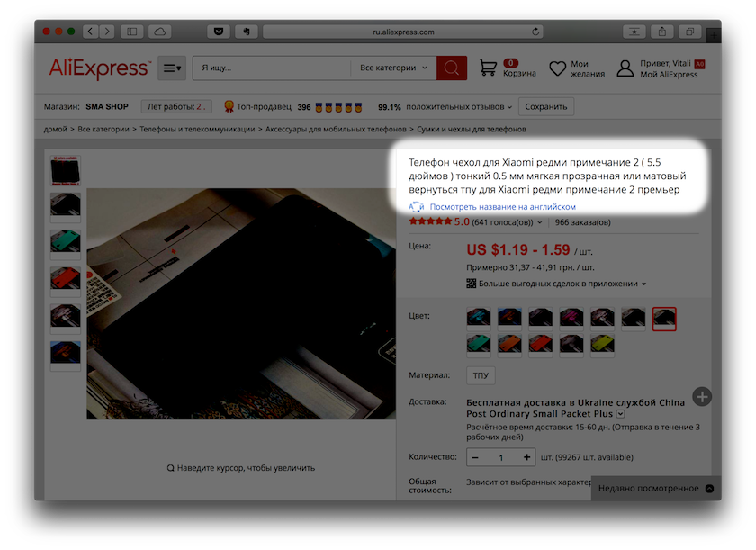Click the 'Сохранить' store button
This screenshot has width=756, height=550.
(545, 106)
